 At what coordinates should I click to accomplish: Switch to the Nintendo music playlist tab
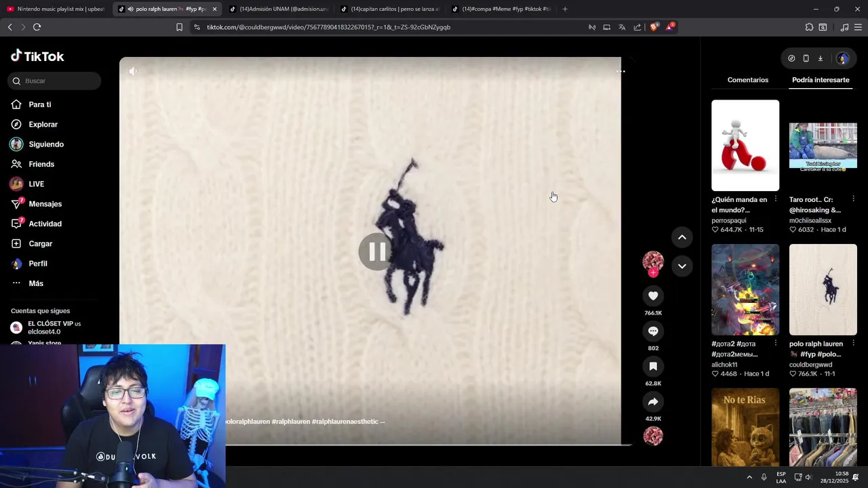tap(56, 9)
